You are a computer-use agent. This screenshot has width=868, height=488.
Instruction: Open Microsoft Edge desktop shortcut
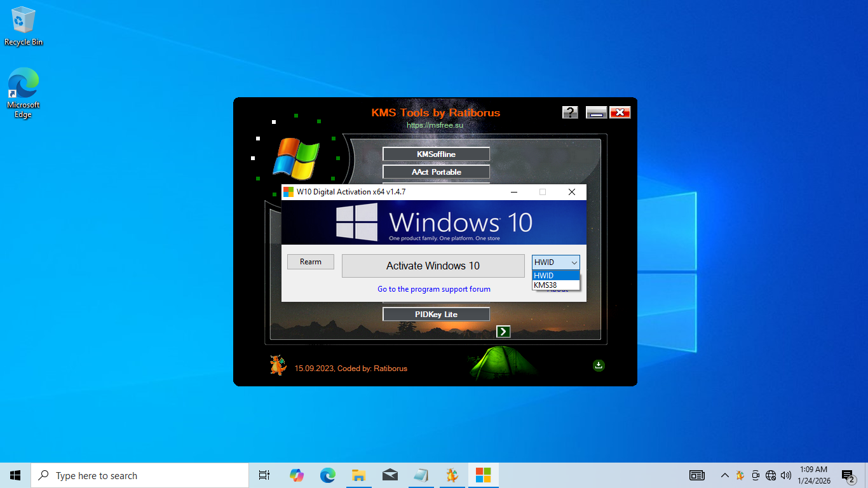pos(24,93)
